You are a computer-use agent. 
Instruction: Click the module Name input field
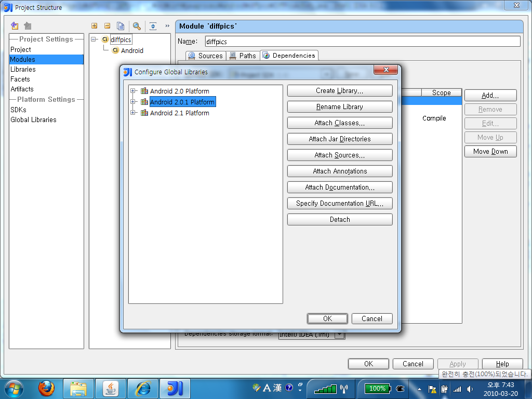pos(363,42)
